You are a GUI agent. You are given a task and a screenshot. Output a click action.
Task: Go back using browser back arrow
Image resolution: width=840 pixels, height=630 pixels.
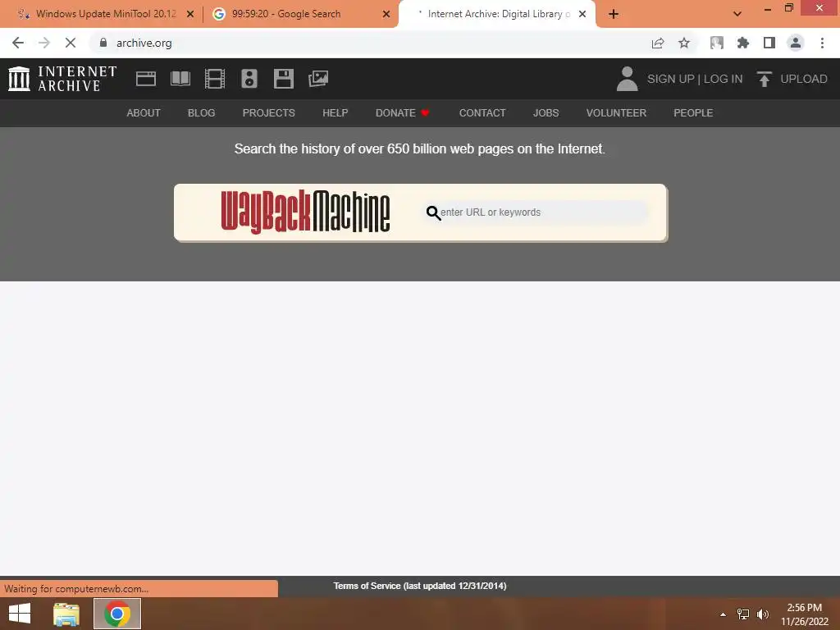pyautogui.click(x=18, y=43)
